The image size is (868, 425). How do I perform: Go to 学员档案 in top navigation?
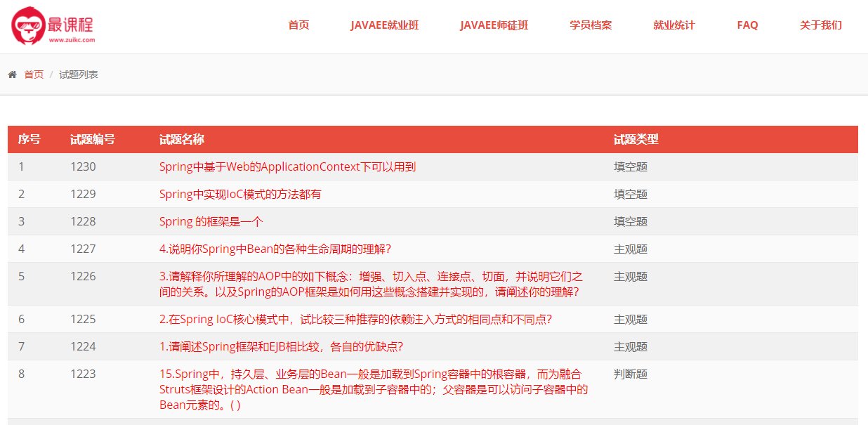591,25
